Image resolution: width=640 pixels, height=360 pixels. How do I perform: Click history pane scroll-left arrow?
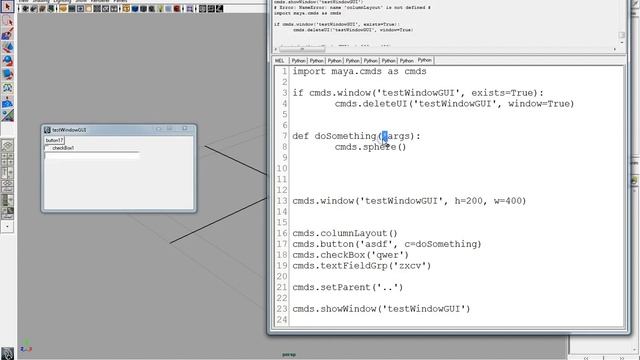coord(276,49)
